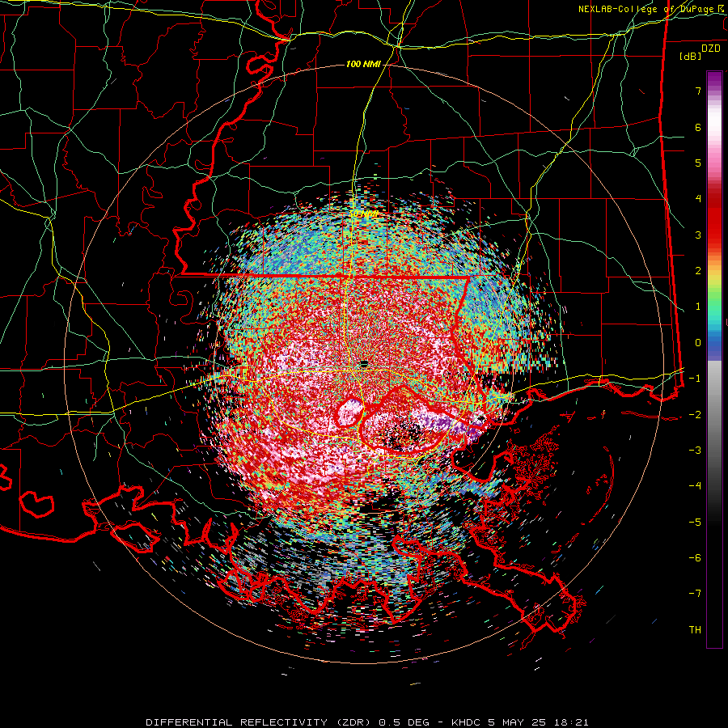Click the 2 tick on color scale

point(698,271)
